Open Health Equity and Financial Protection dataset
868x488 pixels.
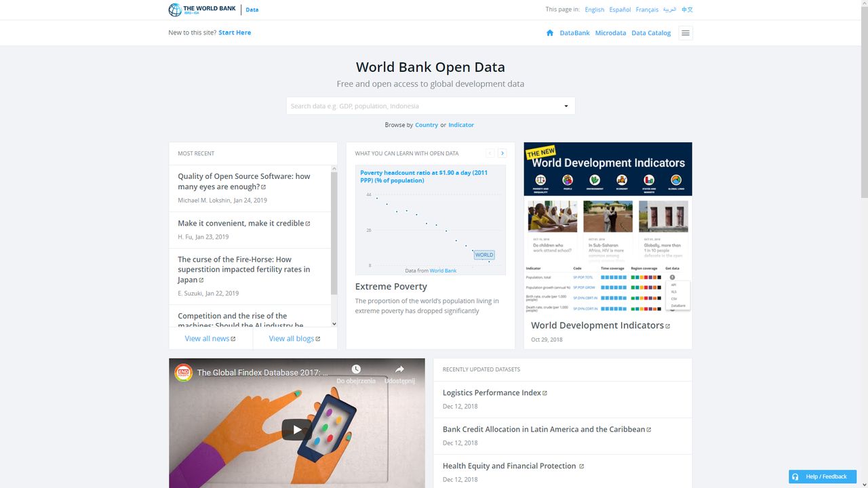tap(513, 466)
